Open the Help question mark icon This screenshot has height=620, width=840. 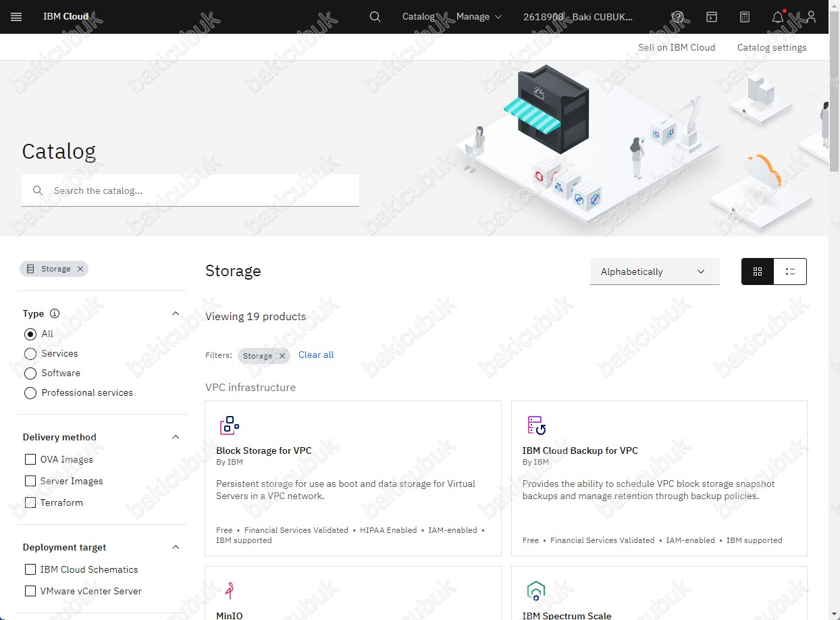(x=678, y=17)
